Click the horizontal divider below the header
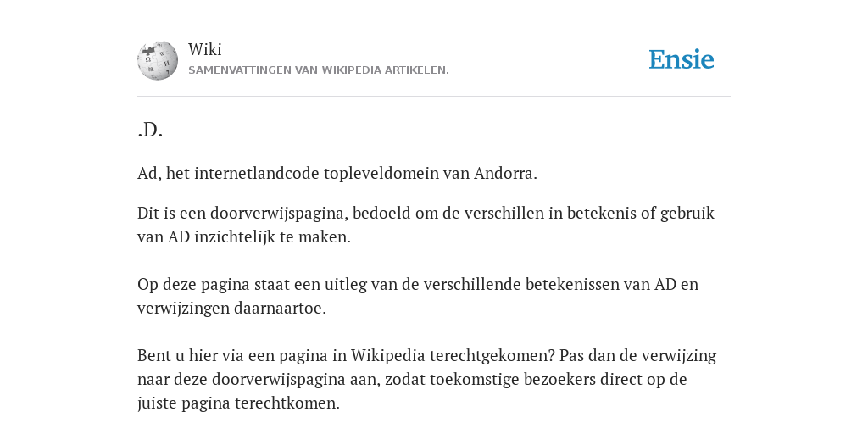 coord(434,97)
